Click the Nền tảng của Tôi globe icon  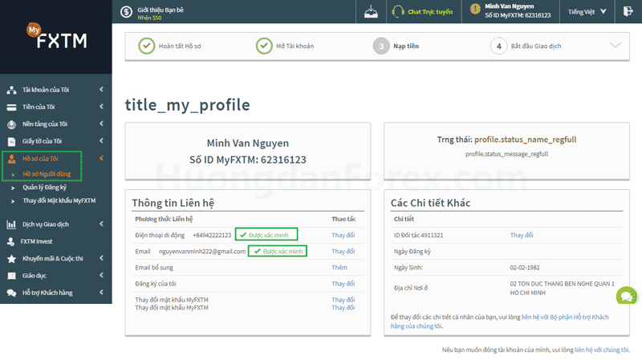pyautogui.click(x=11, y=124)
